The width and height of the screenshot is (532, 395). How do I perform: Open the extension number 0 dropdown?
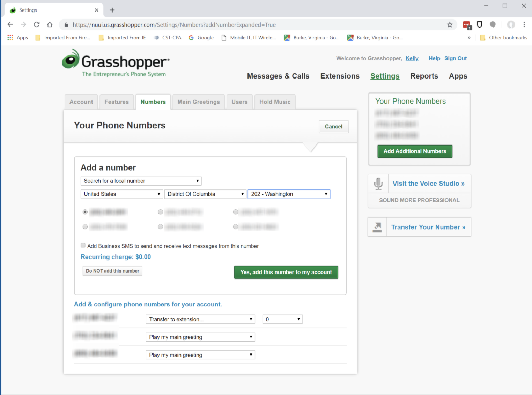coord(282,319)
